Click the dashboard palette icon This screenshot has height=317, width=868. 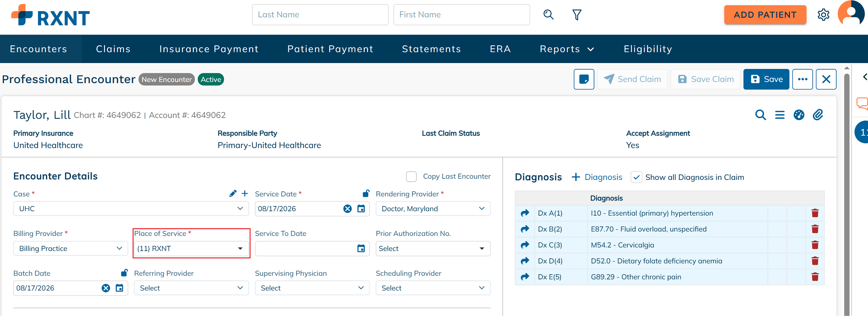click(x=799, y=115)
